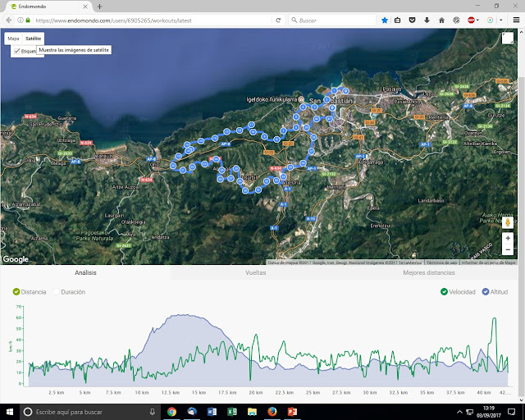Open Word from the taskbar
This screenshot has width=525, height=420.
212,412
